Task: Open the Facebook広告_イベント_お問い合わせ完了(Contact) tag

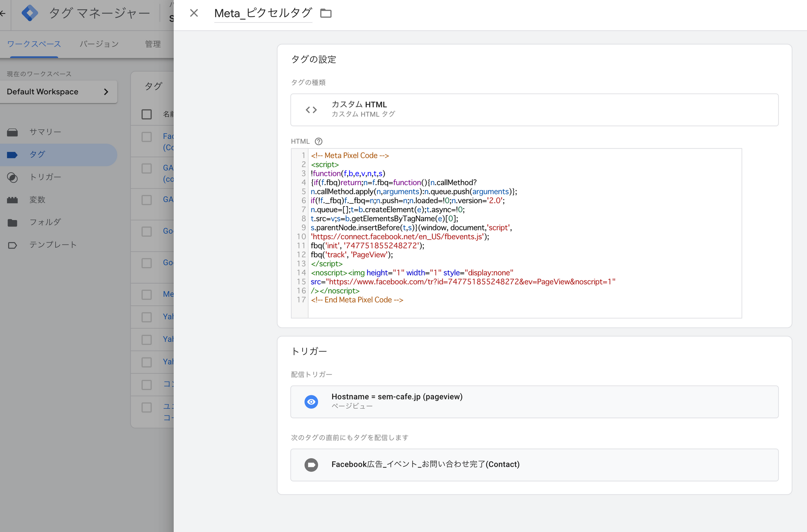Action: (534, 465)
